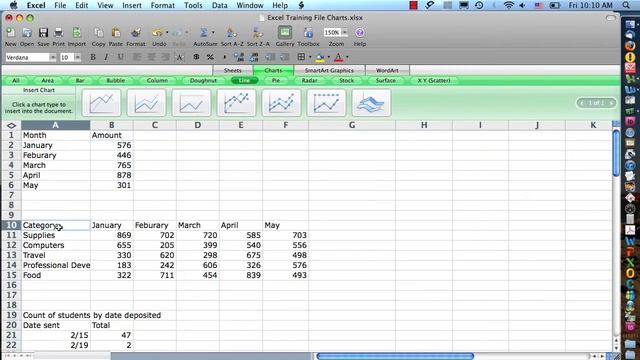This screenshot has height=360, width=640.
Task: Toggle Italic formatting
Action: [x=106, y=57]
